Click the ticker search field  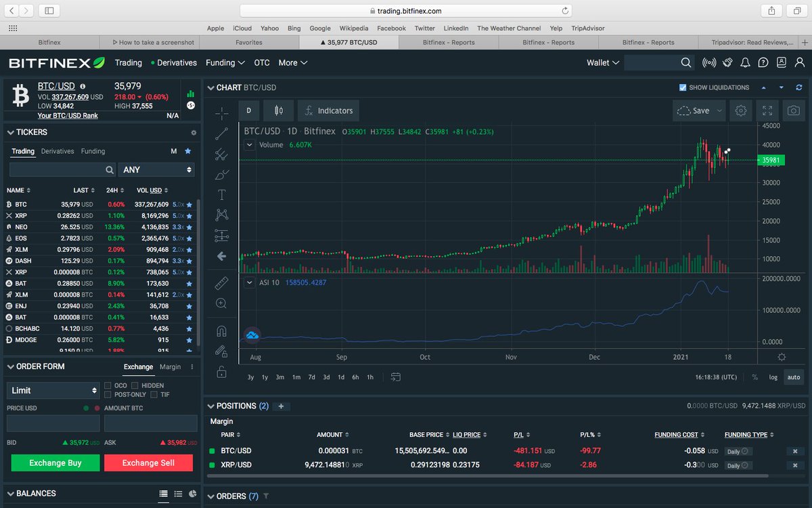pos(62,169)
